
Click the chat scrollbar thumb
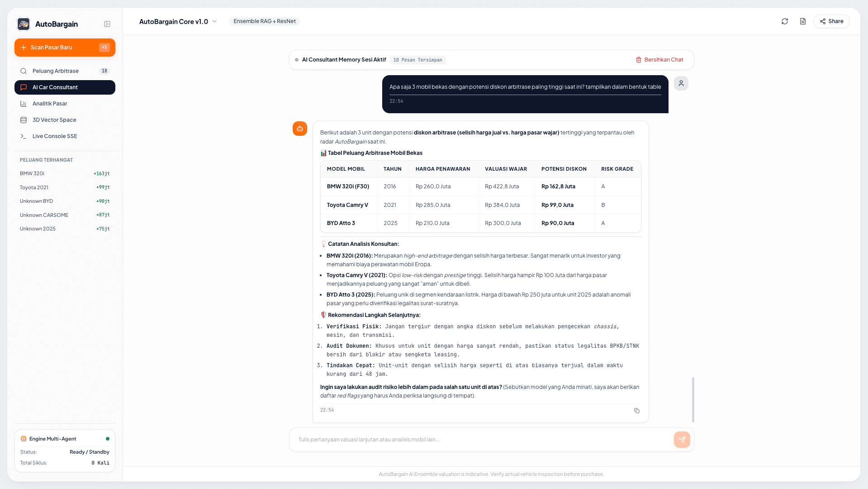(693, 400)
